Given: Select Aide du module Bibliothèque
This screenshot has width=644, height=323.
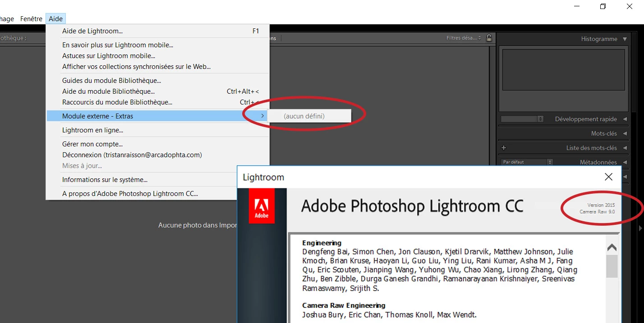Looking at the screenshot, I should pyautogui.click(x=157, y=91).
